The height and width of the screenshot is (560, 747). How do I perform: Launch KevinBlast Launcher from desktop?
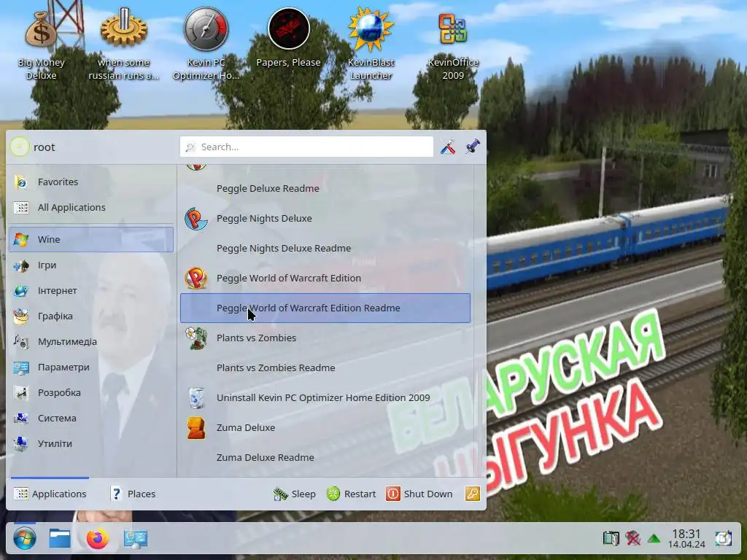[x=371, y=45]
